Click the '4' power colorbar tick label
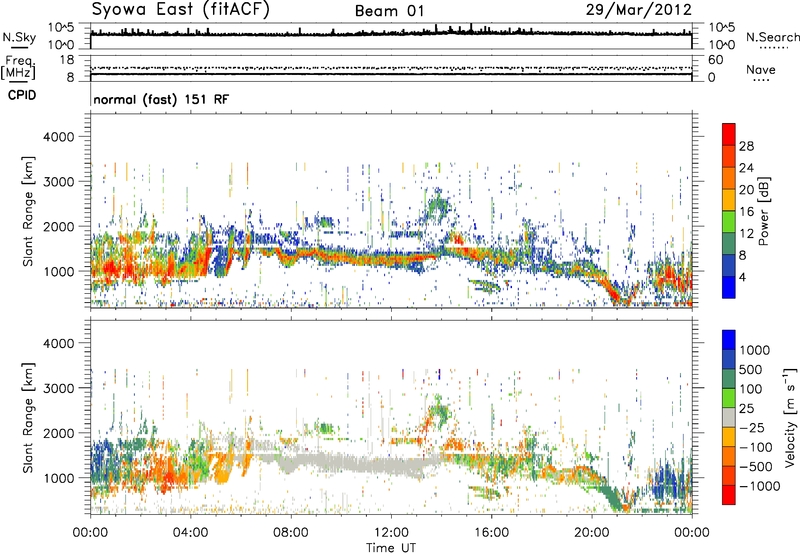800x554 pixels. (742, 277)
